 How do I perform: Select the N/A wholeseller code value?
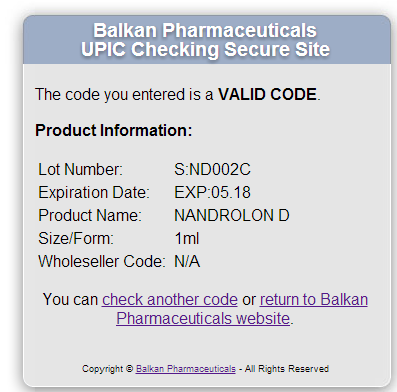pos(187,261)
